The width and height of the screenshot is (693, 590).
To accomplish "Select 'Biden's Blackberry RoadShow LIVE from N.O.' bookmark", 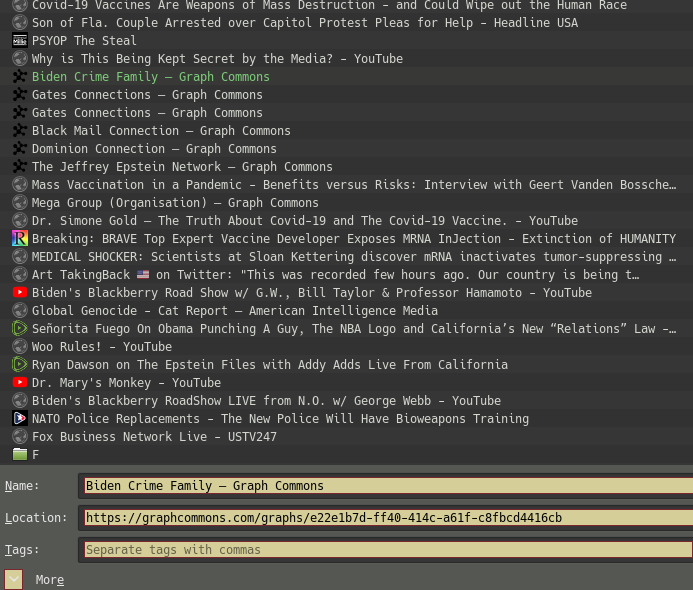I will [x=346, y=400].
